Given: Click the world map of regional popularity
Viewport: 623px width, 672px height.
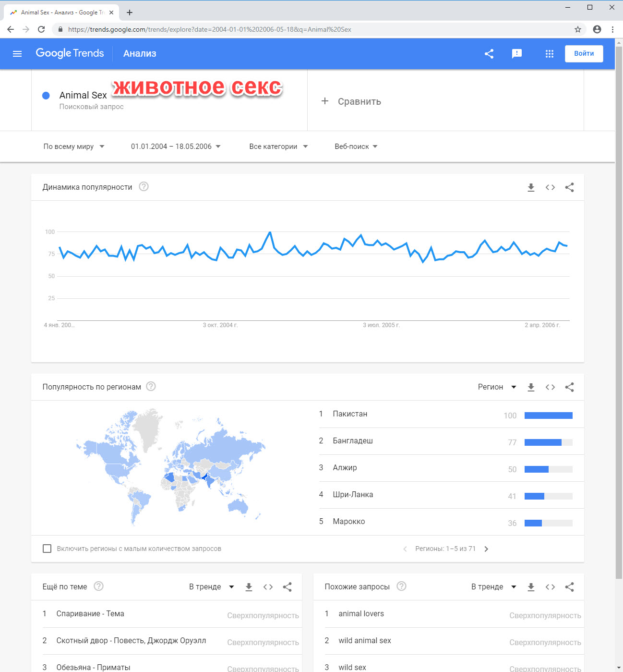Looking at the screenshot, I should 170,466.
